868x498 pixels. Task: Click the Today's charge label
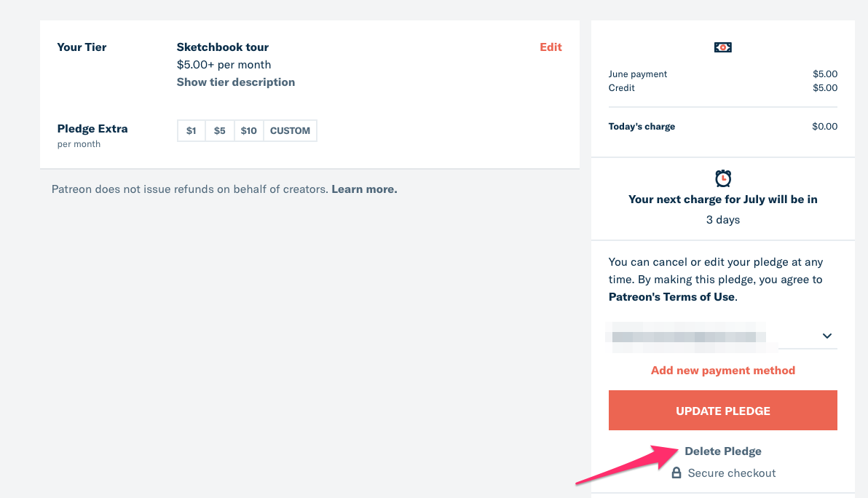pos(642,127)
